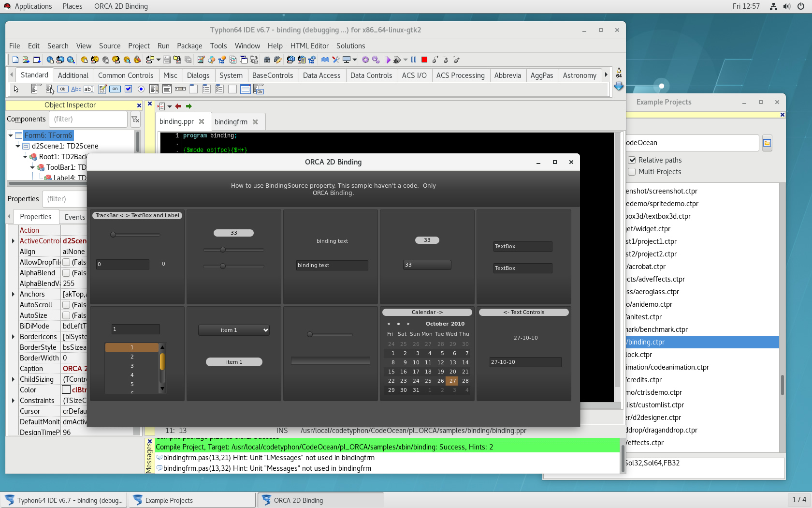Click the Find binoculars toolbar icon
The height and width of the screenshot is (508, 812).
(267, 60)
